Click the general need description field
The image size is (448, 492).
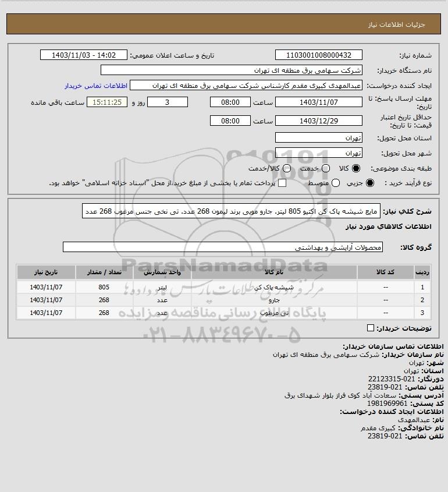pos(231,211)
